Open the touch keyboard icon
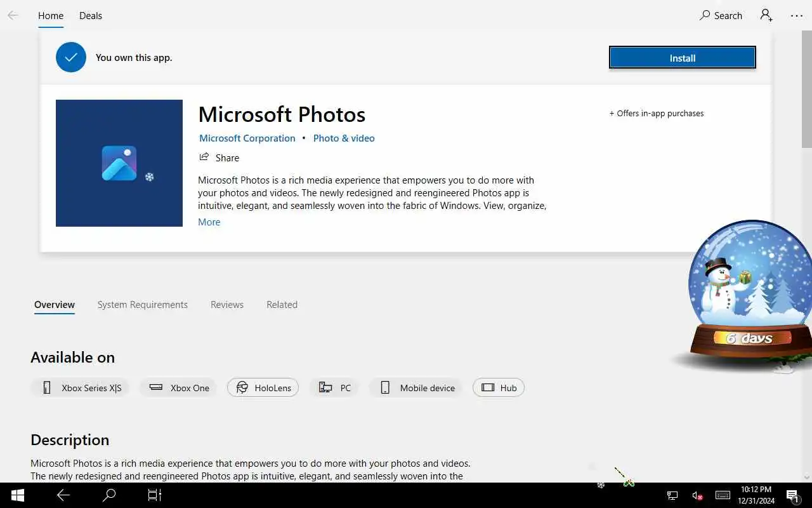Image resolution: width=812 pixels, height=508 pixels. [x=723, y=495]
